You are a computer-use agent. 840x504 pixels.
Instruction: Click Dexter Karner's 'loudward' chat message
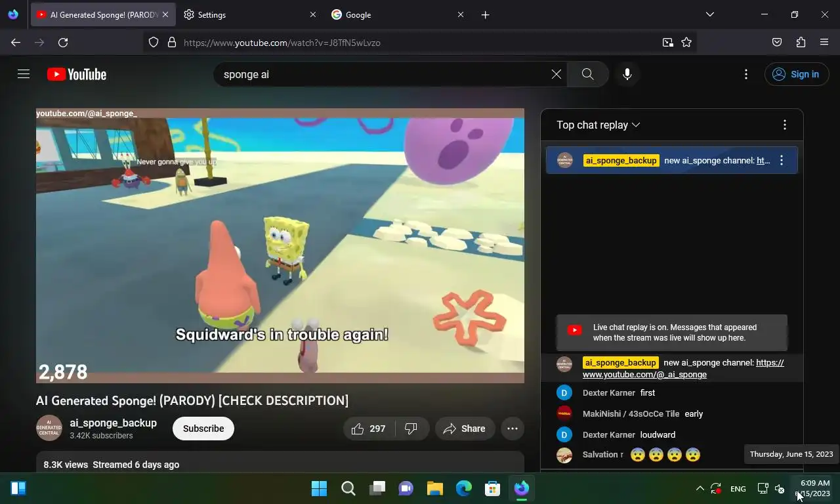pyautogui.click(x=672, y=435)
